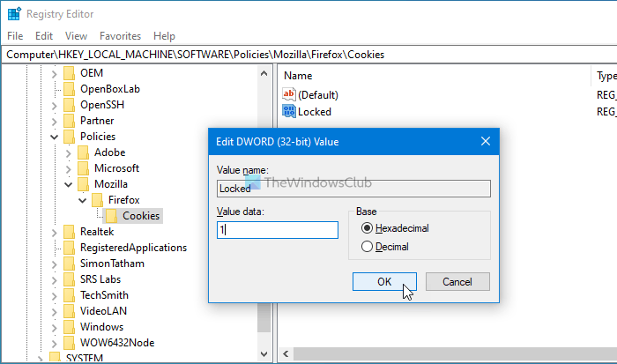Select the WOW6432Node key label
Image resolution: width=617 pixels, height=364 pixels.
coord(117,343)
